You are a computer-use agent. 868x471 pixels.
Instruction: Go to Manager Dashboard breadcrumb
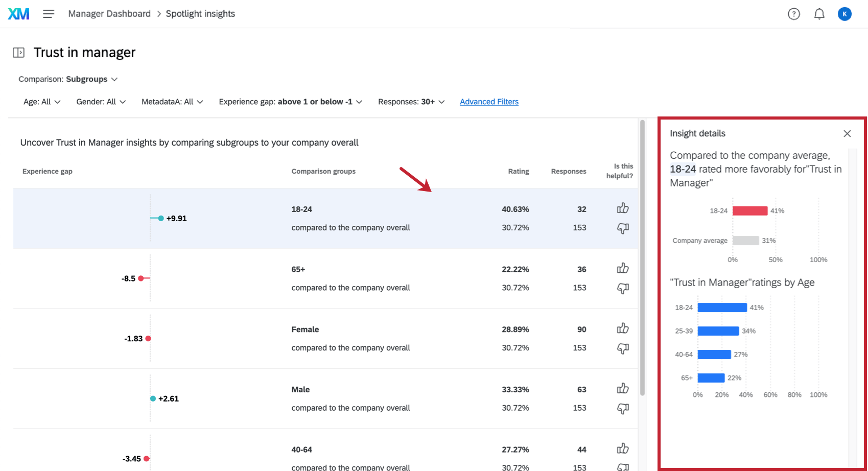(109, 14)
